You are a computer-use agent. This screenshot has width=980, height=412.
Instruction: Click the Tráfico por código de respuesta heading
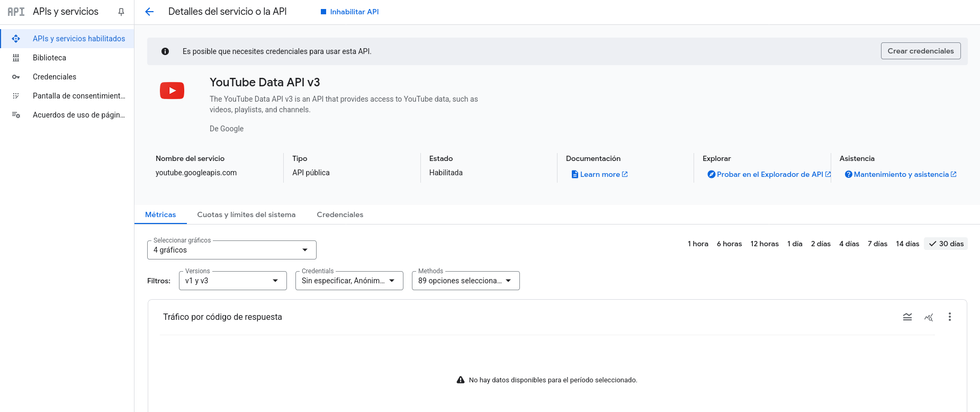(x=222, y=317)
